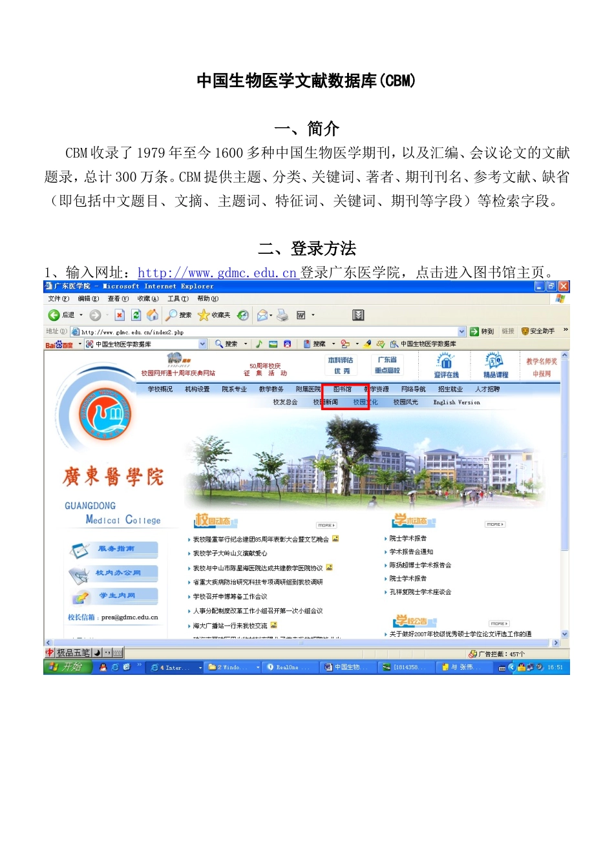Click the 转到 Go button
Screen dimensions: 614x868
tap(482, 331)
